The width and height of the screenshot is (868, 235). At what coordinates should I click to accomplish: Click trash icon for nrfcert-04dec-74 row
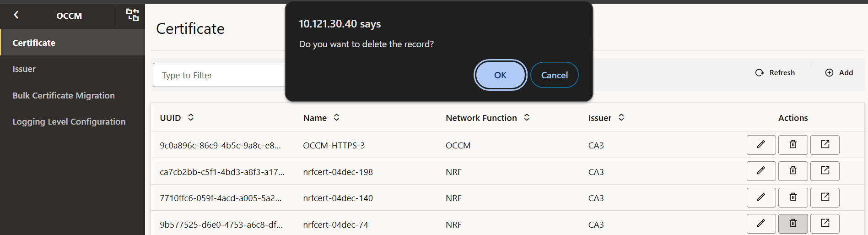[793, 224]
